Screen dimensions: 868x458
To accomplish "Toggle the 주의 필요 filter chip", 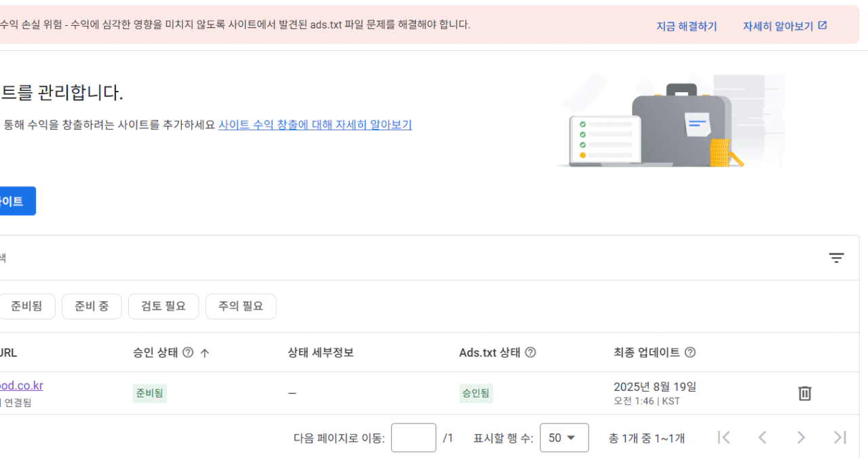I will 241,306.
